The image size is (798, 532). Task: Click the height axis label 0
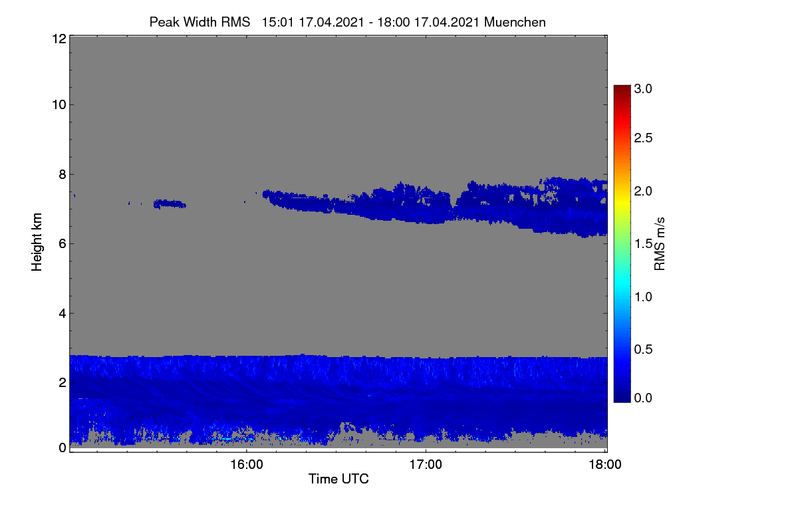tap(62, 448)
